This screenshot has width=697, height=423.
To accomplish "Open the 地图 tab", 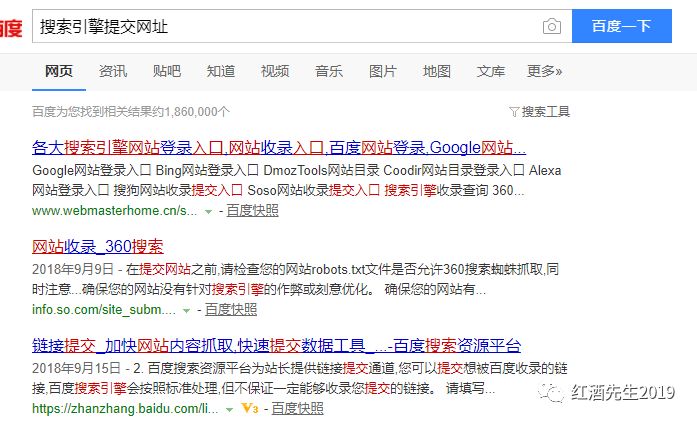I will tap(437, 71).
